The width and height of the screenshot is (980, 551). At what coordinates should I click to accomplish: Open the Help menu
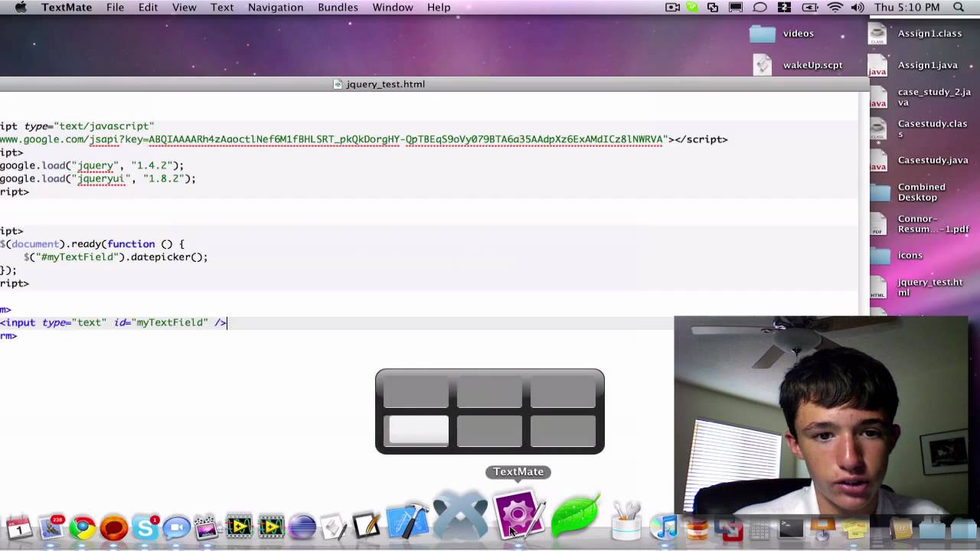point(439,8)
